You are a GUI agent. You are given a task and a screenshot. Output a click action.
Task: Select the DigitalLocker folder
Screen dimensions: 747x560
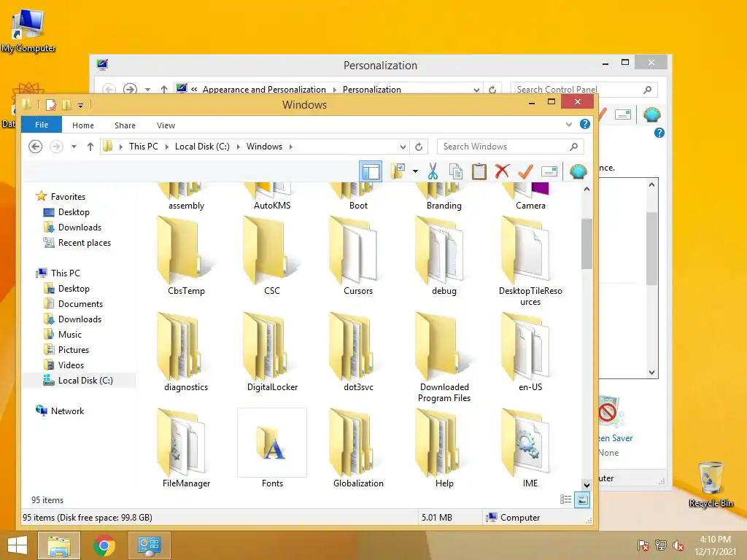272,352
